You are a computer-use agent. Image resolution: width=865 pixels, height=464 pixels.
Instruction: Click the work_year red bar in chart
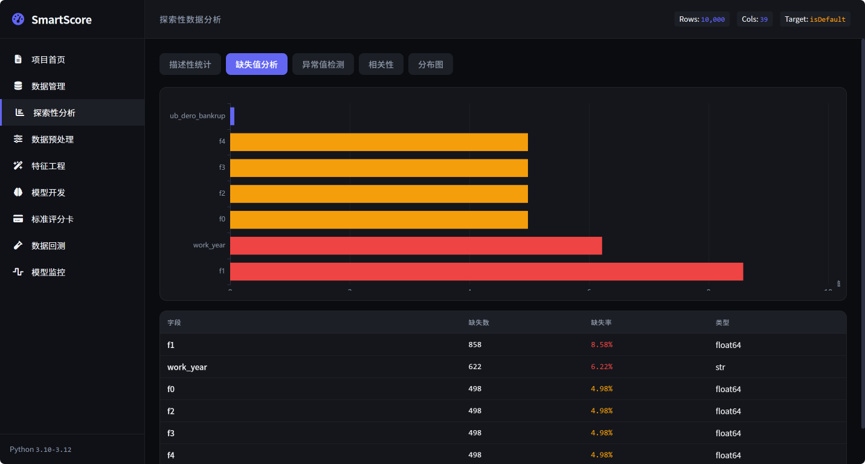pyautogui.click(x=416, y=246)
